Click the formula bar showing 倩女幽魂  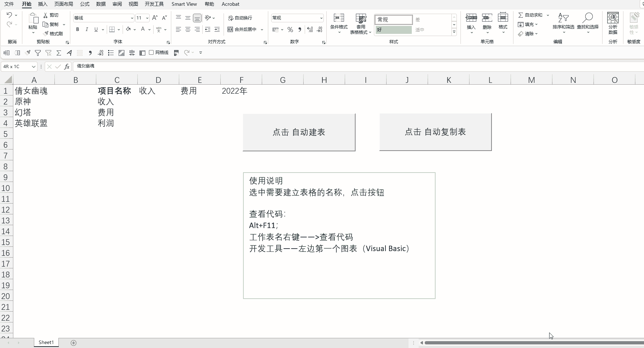pos(358,66)
